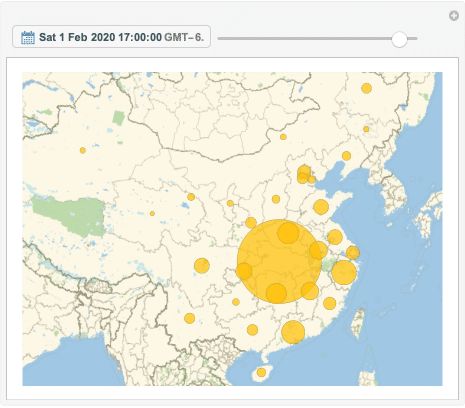Click the date text Sat 1 Feb 2020

pyautogui.click(x=77, y=37)
